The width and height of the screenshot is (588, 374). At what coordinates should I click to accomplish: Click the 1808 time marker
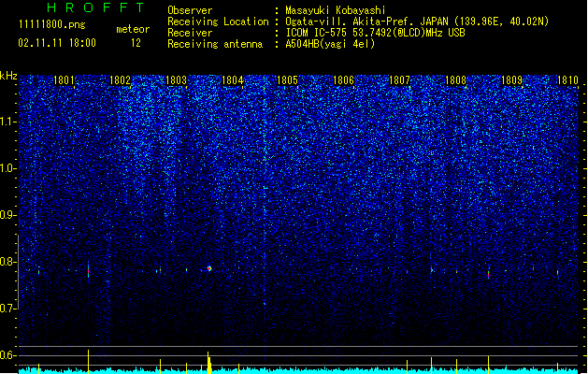click(x=455, y=80)
